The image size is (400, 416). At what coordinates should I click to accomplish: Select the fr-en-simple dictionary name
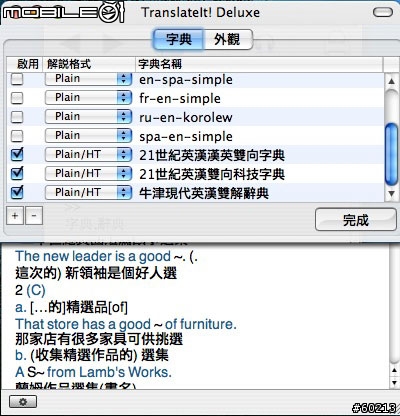[x=180, y=99]
